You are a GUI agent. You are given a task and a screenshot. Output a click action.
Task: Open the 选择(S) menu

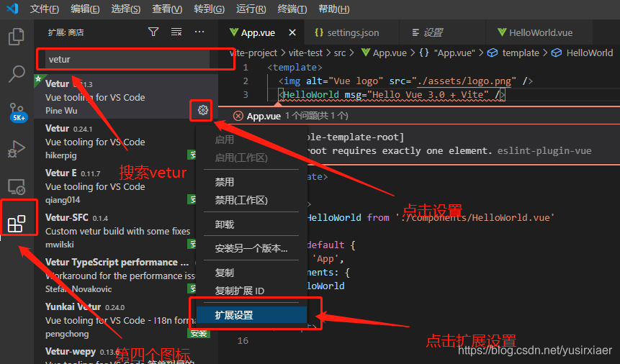coord(126,9)
